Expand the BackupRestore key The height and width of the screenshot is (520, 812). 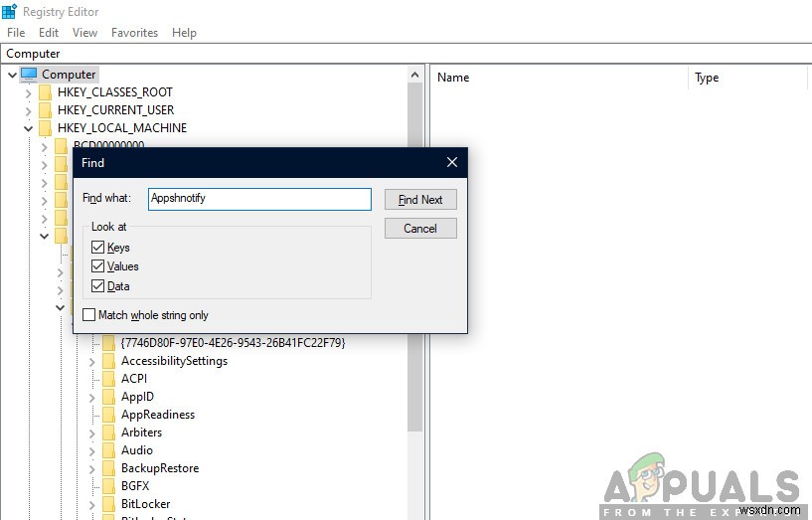pyautogui.click(x=92, y=469)
